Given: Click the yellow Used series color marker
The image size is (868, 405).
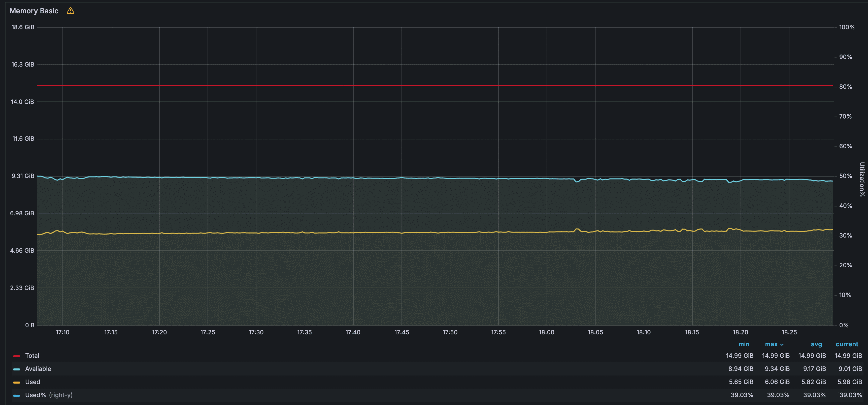Looking at the screenshot, I should coord(17,382).
